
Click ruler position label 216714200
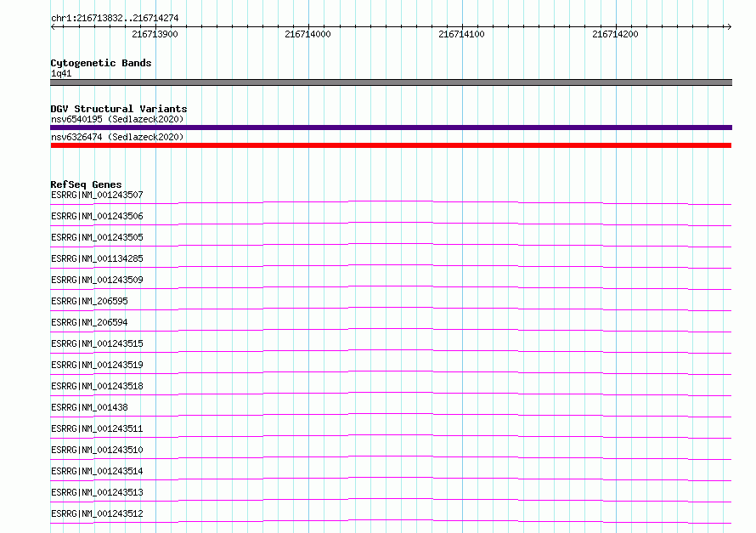coord(615,34)
